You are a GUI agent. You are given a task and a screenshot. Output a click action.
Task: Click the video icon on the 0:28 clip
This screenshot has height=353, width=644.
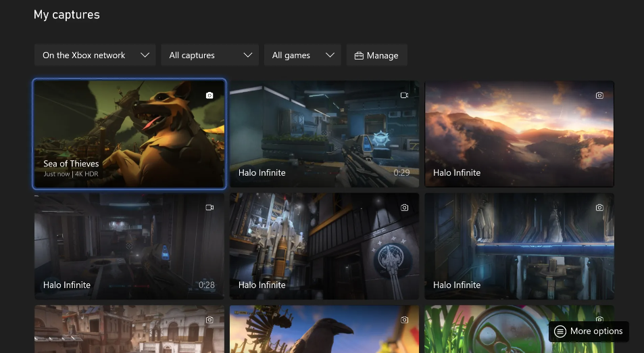[x=209, y=208]
